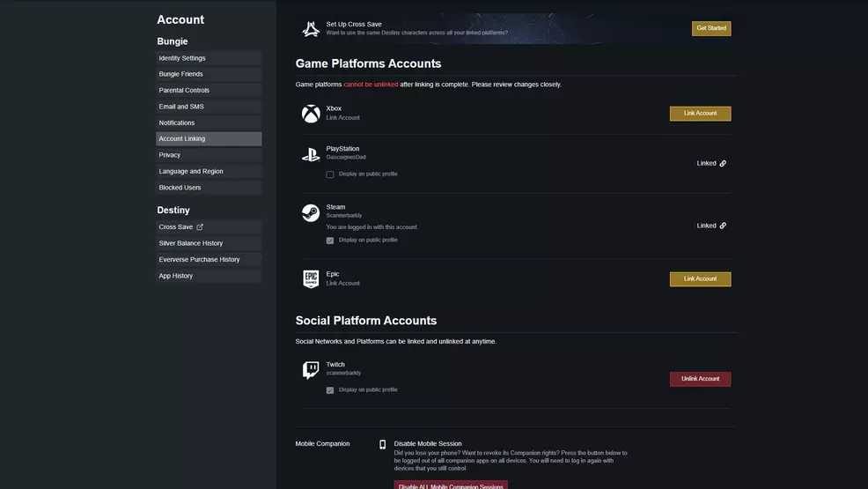The height and width of the screenshot is (489, 868).
Task: Toggle Steam display on public profile checkbox
Action: click(330, 241)
